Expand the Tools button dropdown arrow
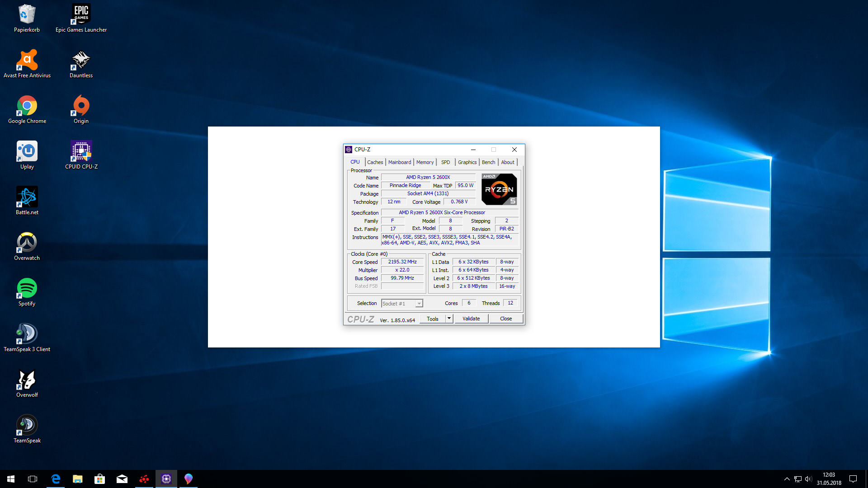868x488 pixels. coord(448,319)
